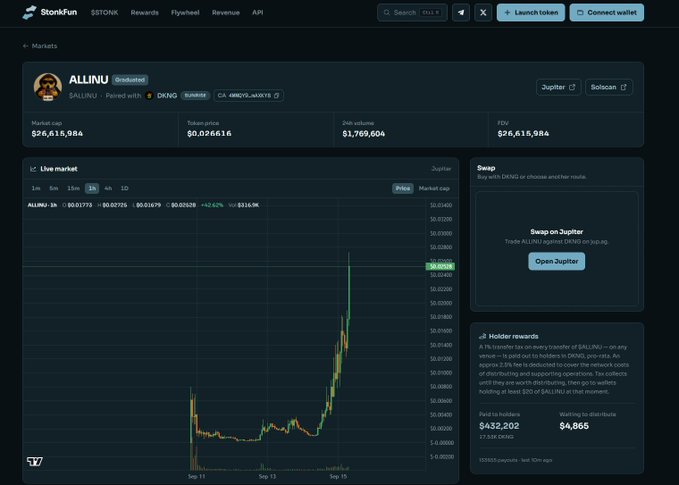Click the ALLINU token avatar
Screen dimensions: 679x485
click(x=48, y=87)
